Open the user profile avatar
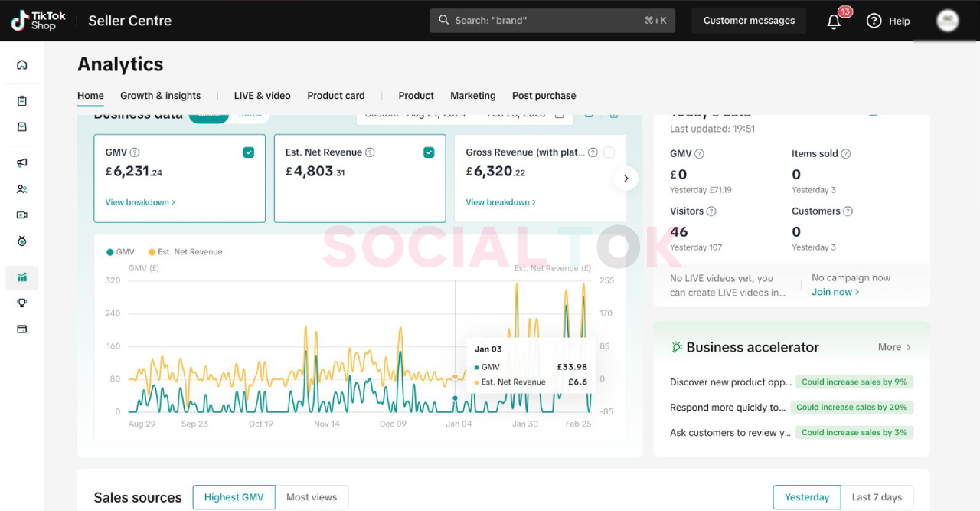This screenshot has height=511, width=980. [x=947, y=21]
